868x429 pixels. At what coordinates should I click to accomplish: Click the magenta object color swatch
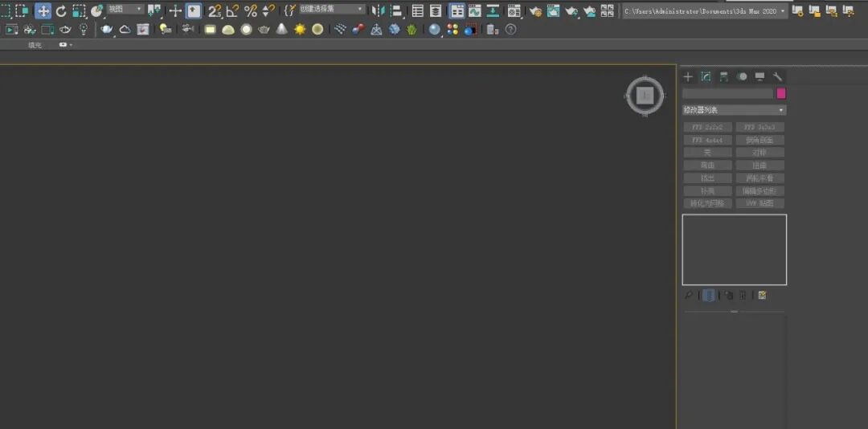pyautogui.click(x=781, y=93)
